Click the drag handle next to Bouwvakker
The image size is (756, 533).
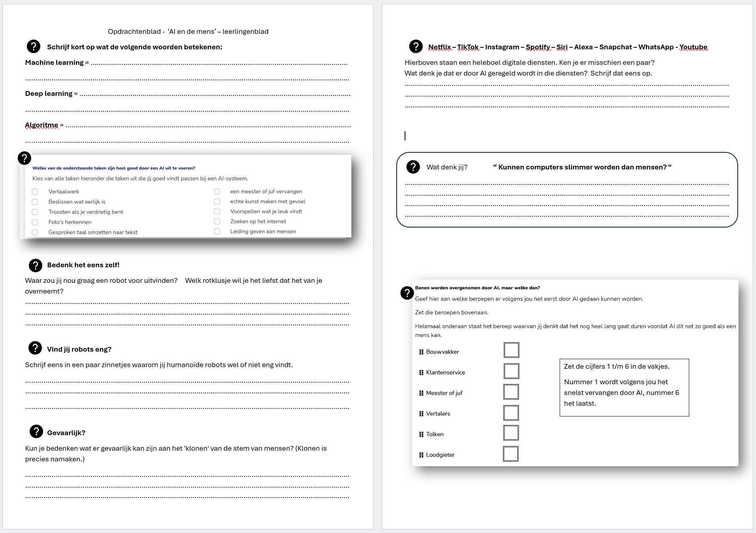pyautogui.click(x=421, y=352)
